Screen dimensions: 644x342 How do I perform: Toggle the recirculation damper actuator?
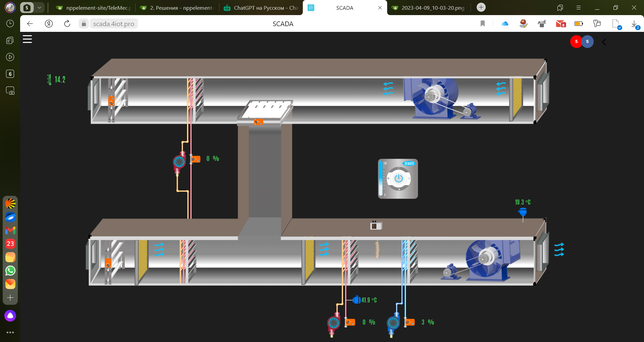click(x=258, y=122)
